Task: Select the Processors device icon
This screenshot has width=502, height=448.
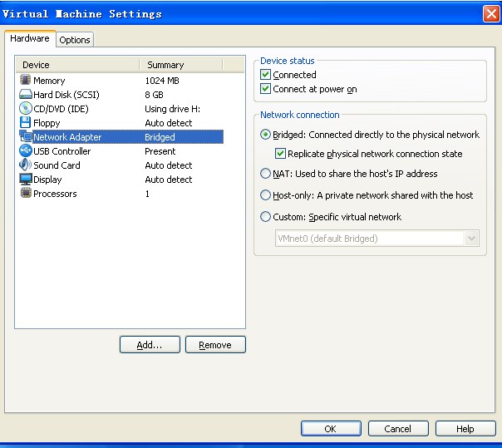Action: [25, 194]
